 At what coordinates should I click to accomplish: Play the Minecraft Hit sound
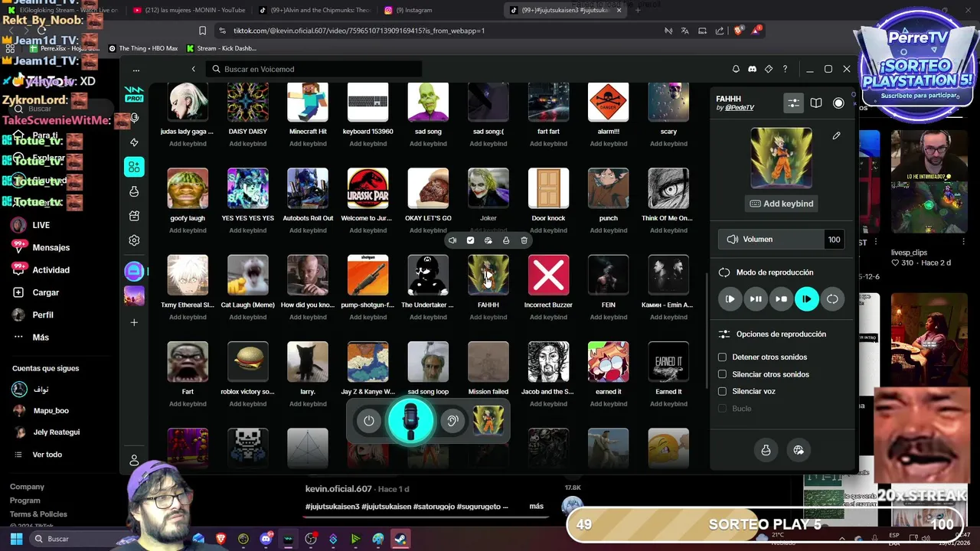(308, 102)
